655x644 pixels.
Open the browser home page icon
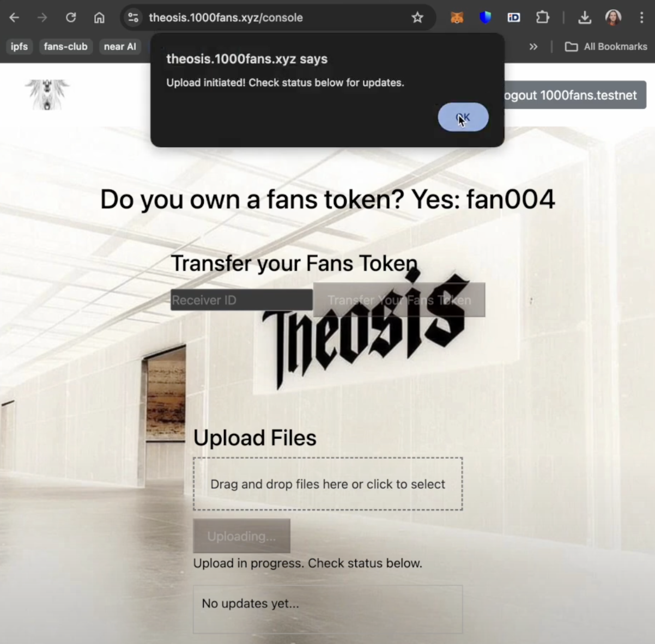[x=99, y=17]
